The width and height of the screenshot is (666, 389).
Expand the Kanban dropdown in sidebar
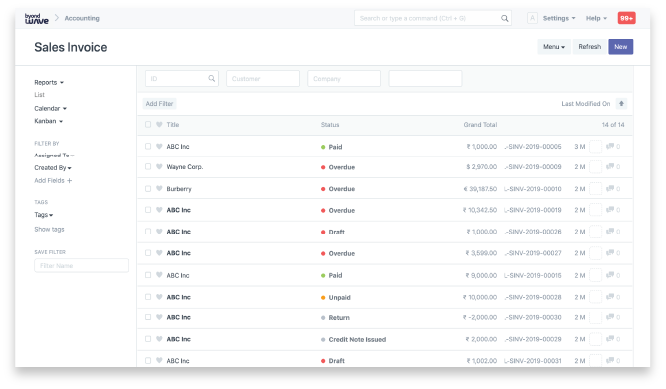pyautogui.click(x=48, y=121)
